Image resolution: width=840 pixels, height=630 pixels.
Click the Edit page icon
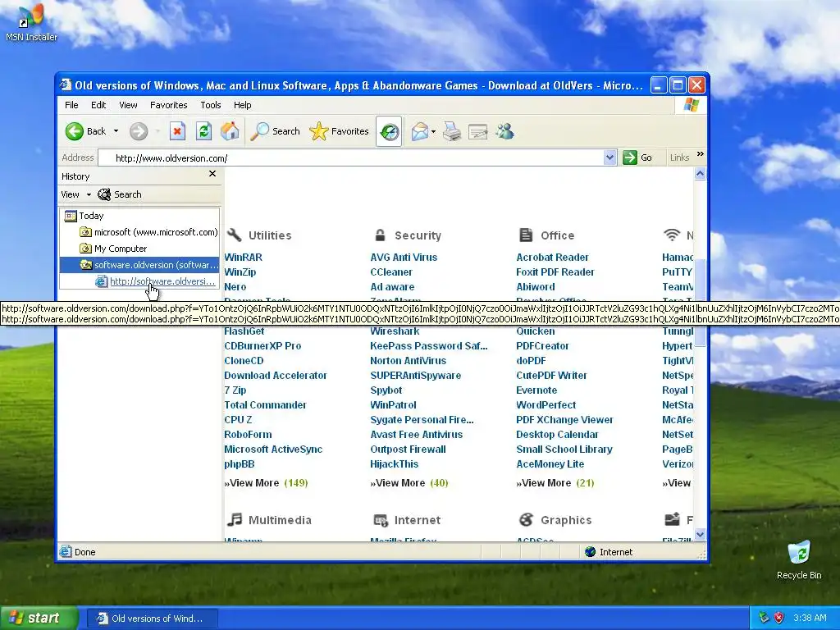pos(478,131)
